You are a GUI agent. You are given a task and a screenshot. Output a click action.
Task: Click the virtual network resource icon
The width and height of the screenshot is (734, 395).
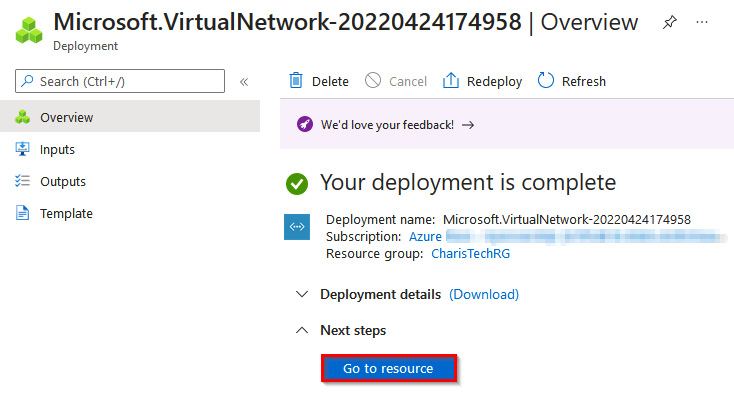pyautogui.click(x=297, y=227)
